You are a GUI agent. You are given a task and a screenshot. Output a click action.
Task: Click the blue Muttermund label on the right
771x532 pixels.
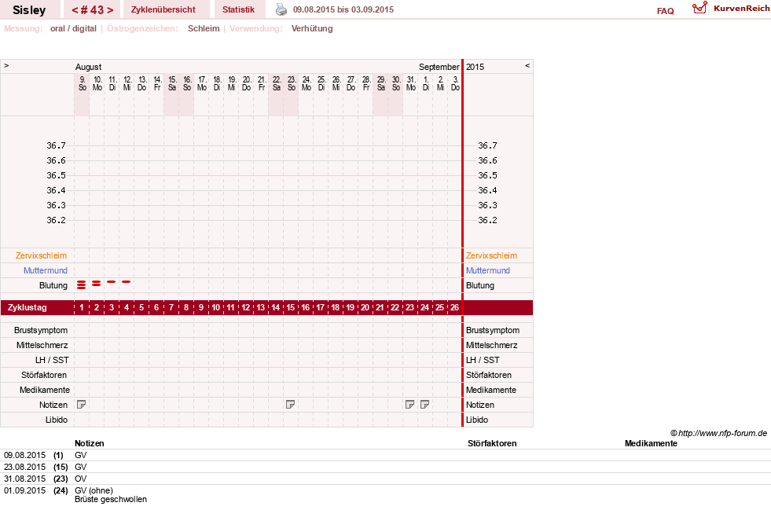coord(488,270)
